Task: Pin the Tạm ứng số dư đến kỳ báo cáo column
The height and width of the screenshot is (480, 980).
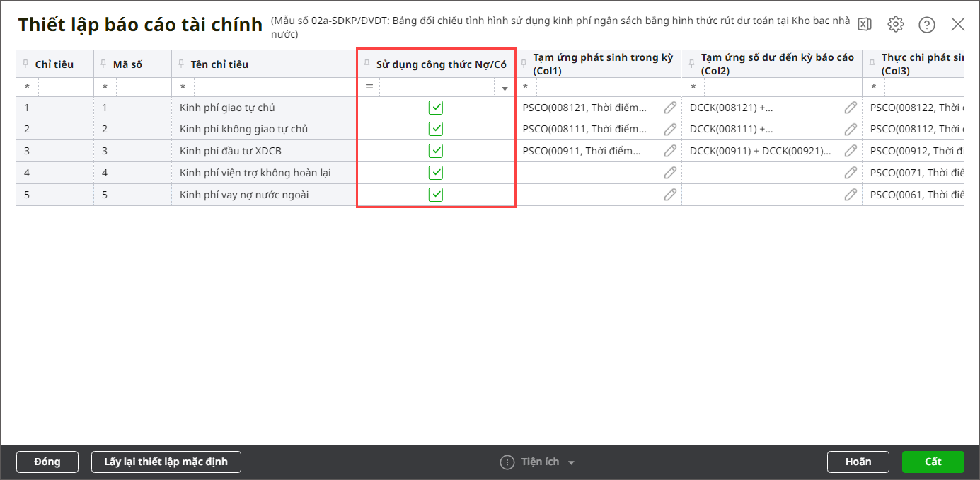Action: click(x=692, y=64)
